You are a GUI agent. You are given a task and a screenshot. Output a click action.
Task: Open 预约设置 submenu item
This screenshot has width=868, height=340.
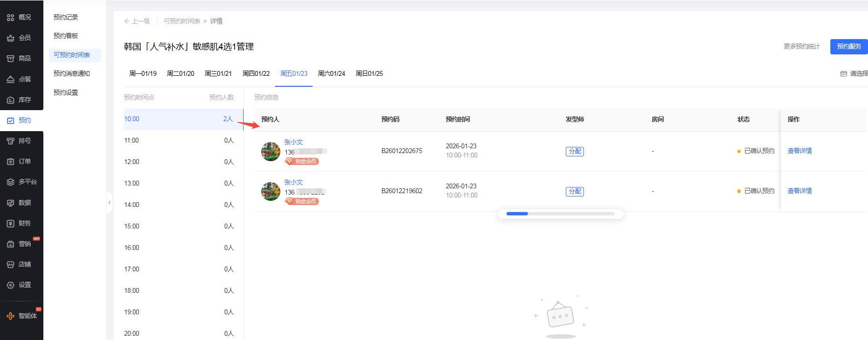coord(66,93)
